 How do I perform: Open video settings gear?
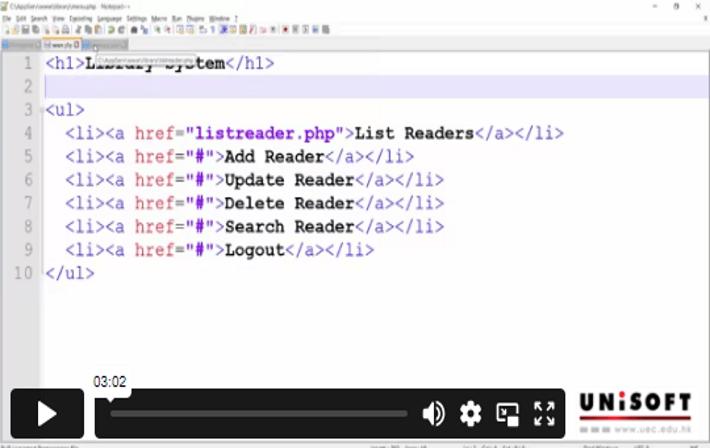tap(470, 414)
